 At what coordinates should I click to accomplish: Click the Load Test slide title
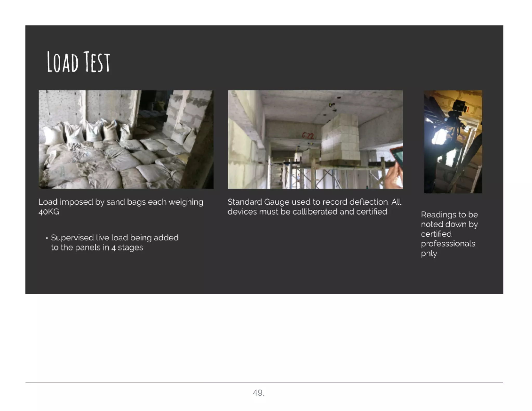pos(78,62)
